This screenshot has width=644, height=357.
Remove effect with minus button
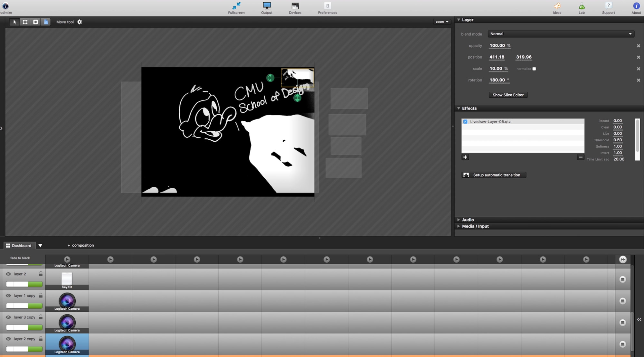[581, 157]
